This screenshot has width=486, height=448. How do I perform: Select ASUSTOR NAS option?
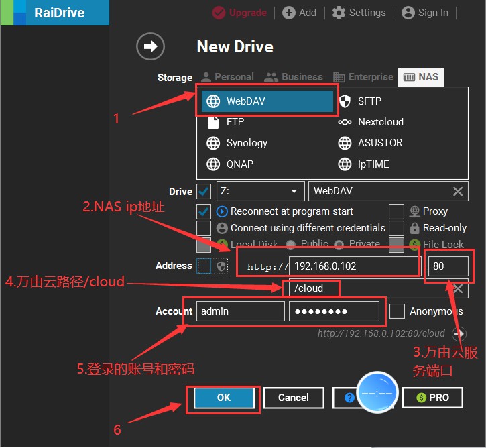tap(378, 143)
